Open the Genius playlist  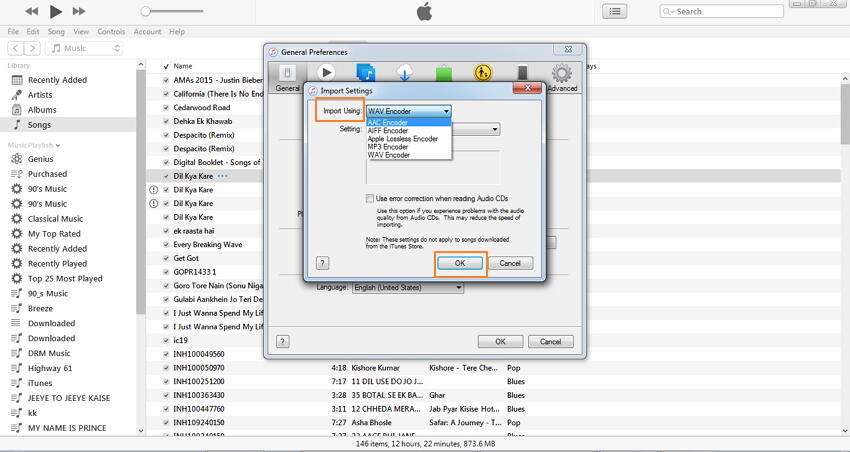pyautogui.click(x=41, y=159)
